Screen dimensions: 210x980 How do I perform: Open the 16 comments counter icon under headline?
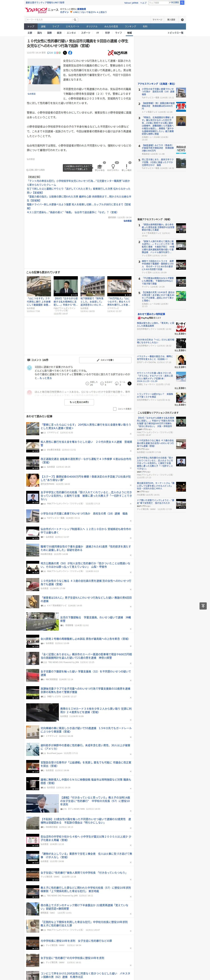pyautogui.click(x=50, y=53)
